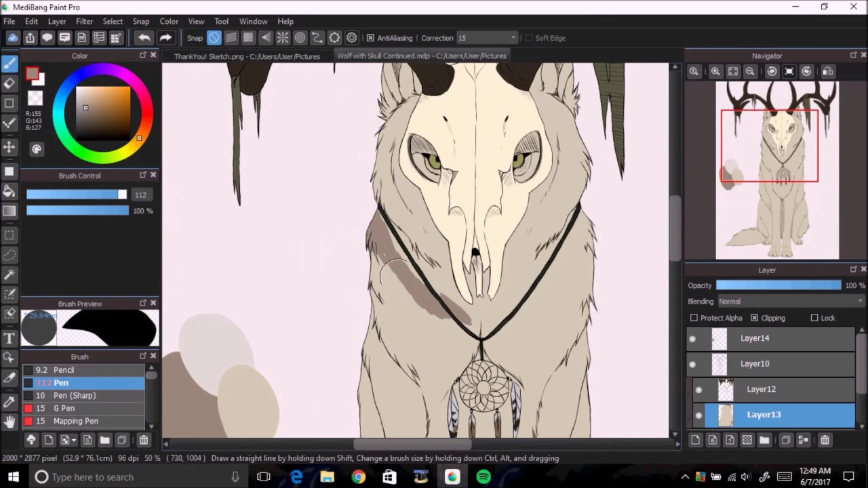The height and width of the screenshot is (488, 868).
Task: Hide Layer14 via its visibility dot
Action: pyautogui.click(x=692, y=339)
